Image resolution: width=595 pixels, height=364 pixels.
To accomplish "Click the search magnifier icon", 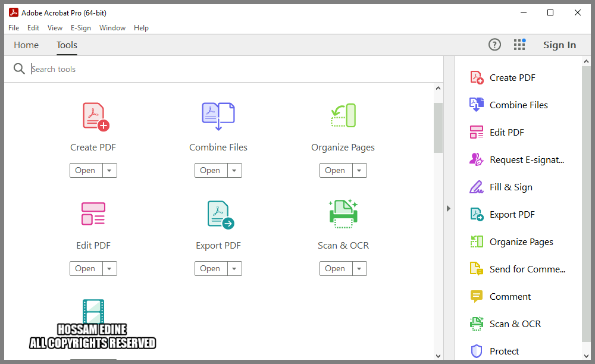I will [19, 68].
